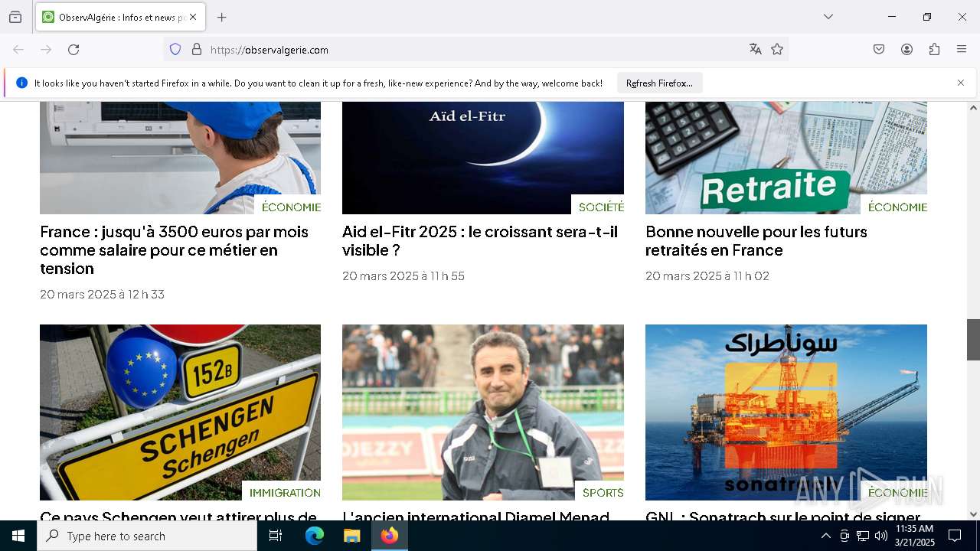This screenshot has width=980, height=551.
Task: Show hidden system tray icons
Action: tap(825, 536)
